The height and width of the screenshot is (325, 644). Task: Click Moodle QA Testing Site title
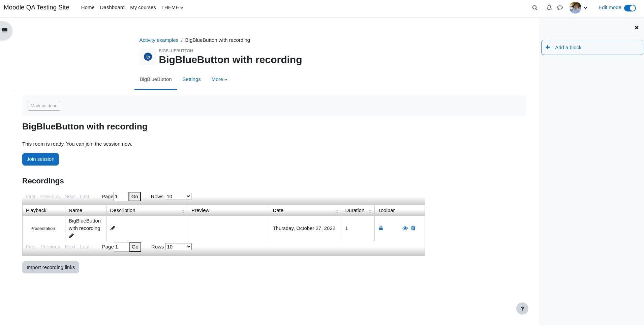point(36,7)
